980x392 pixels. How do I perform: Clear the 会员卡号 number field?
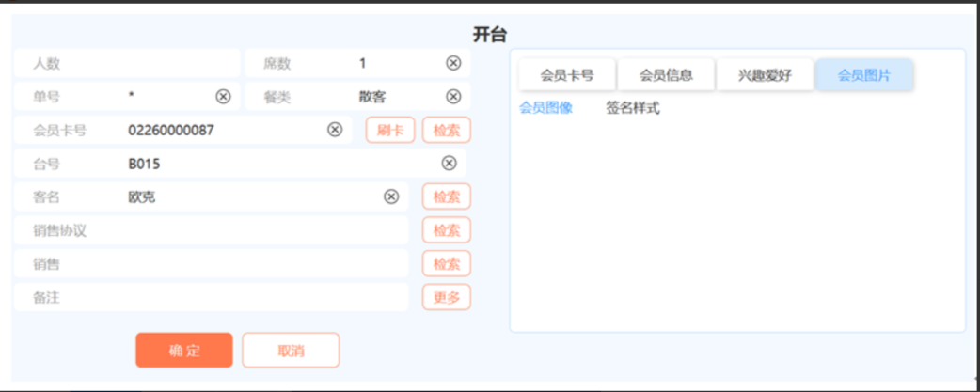[x=334, y=130]
